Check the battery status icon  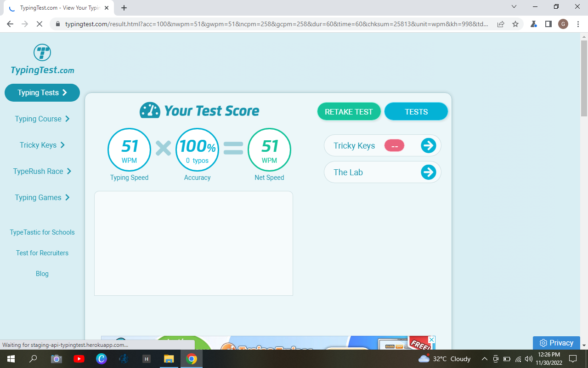tap(507, 359)
